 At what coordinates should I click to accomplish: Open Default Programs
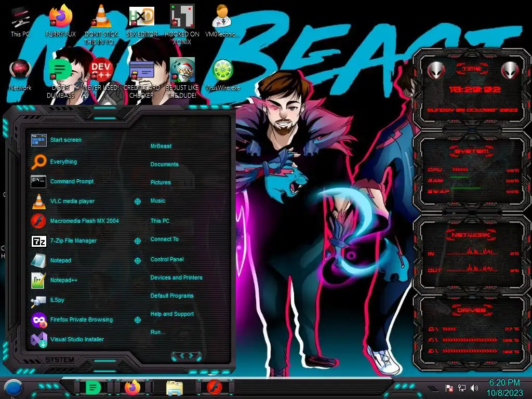pyautogui.click(x=172, y=296)
